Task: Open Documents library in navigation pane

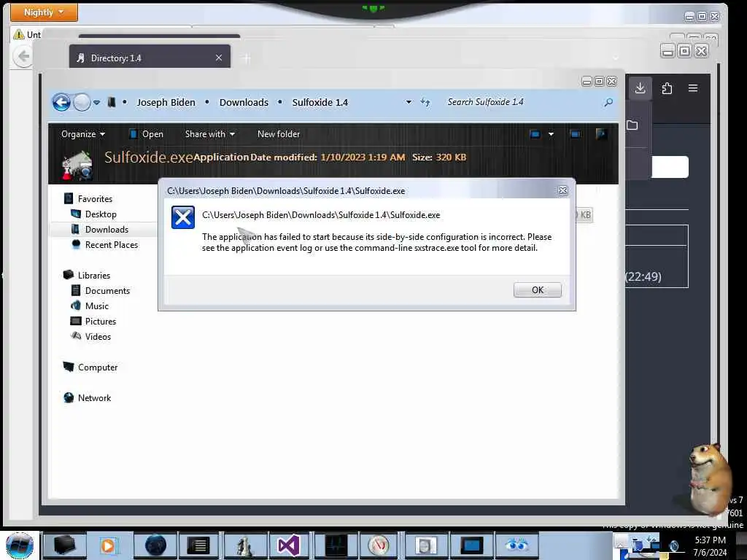Action: (107, 290)
